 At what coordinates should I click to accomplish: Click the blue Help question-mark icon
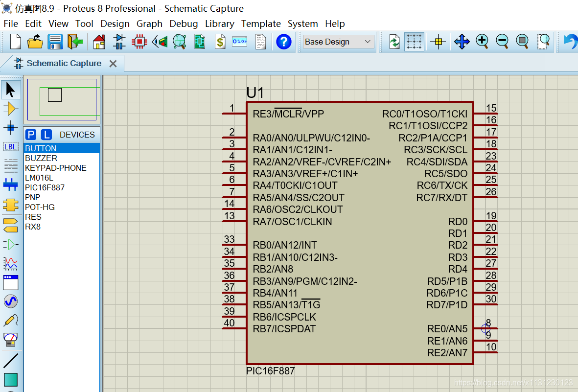point(283,41)
